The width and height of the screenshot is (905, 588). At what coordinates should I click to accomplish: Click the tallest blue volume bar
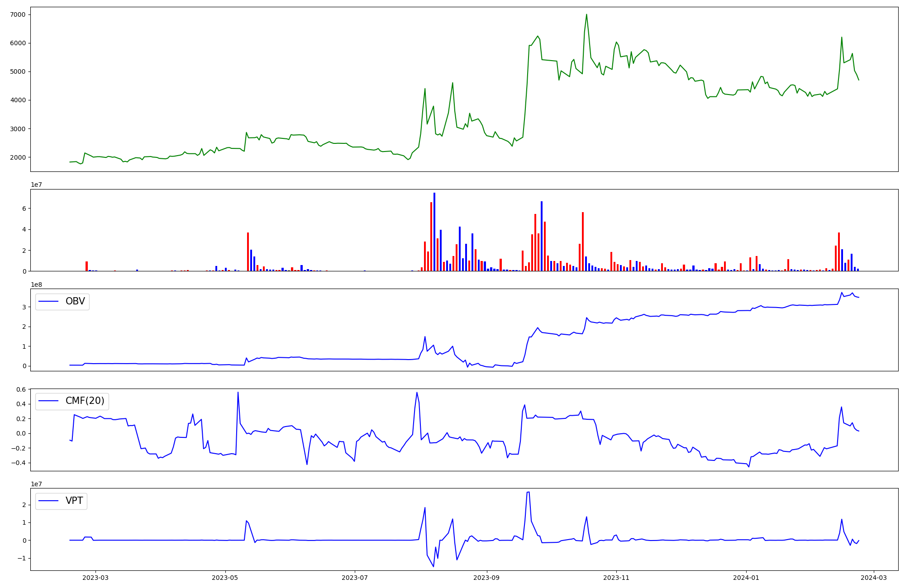coord(434,232)
